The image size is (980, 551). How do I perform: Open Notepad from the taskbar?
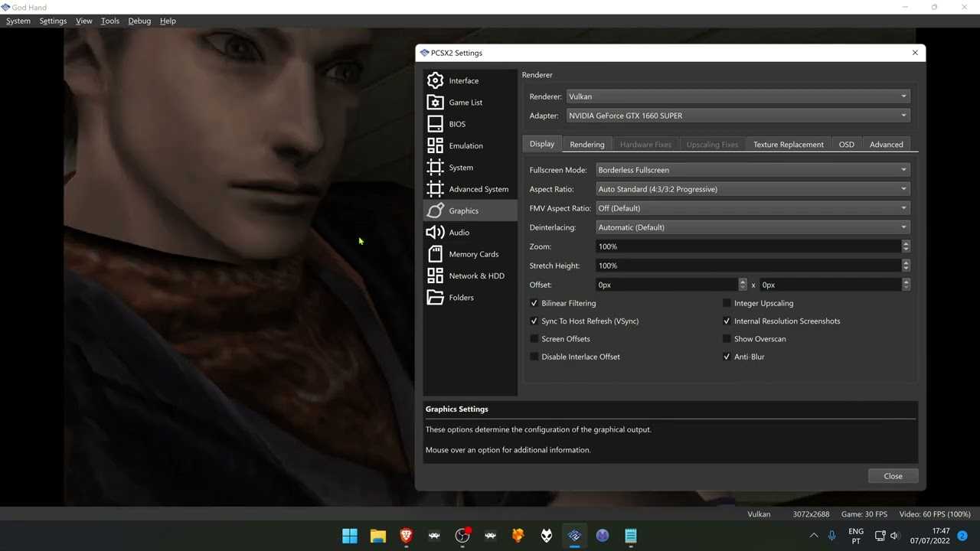coord(631,536)
